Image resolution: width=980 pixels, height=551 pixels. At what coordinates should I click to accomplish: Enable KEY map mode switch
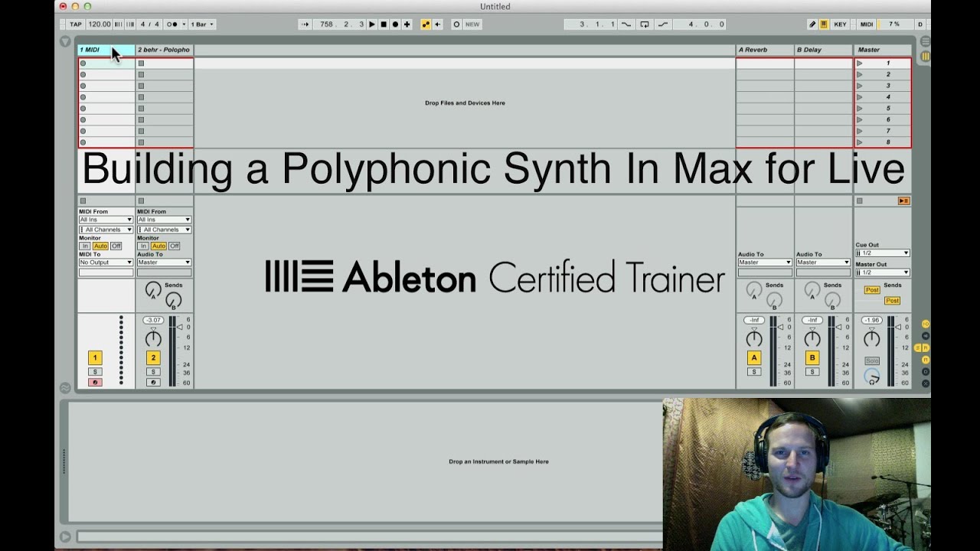pos(840,24)
